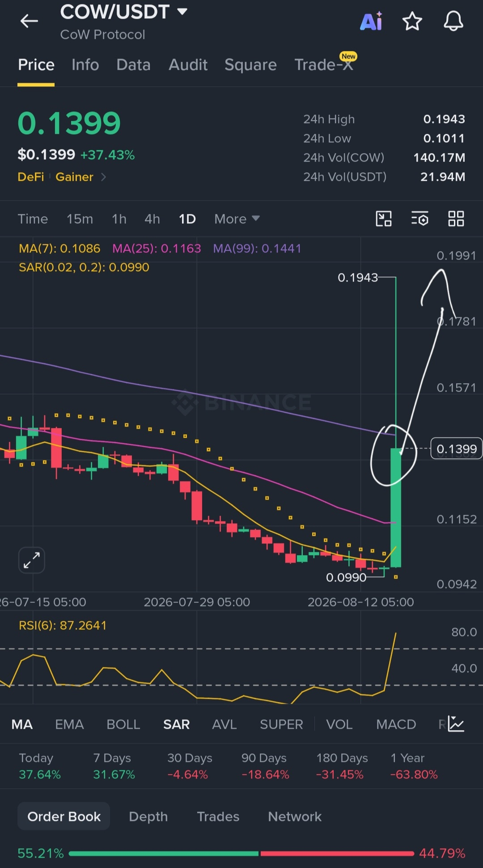Tap the green buy ratio bar
The image size is (483, 868).
point(164,854)
